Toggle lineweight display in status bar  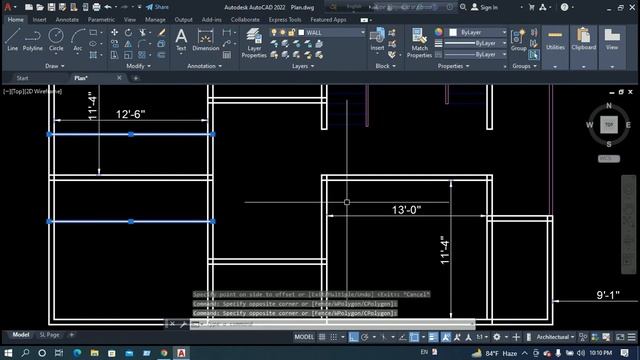(x=433, y=337)
